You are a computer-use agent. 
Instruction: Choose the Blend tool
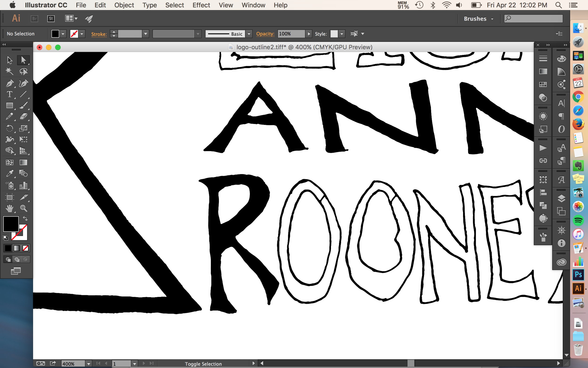[23, 174]
